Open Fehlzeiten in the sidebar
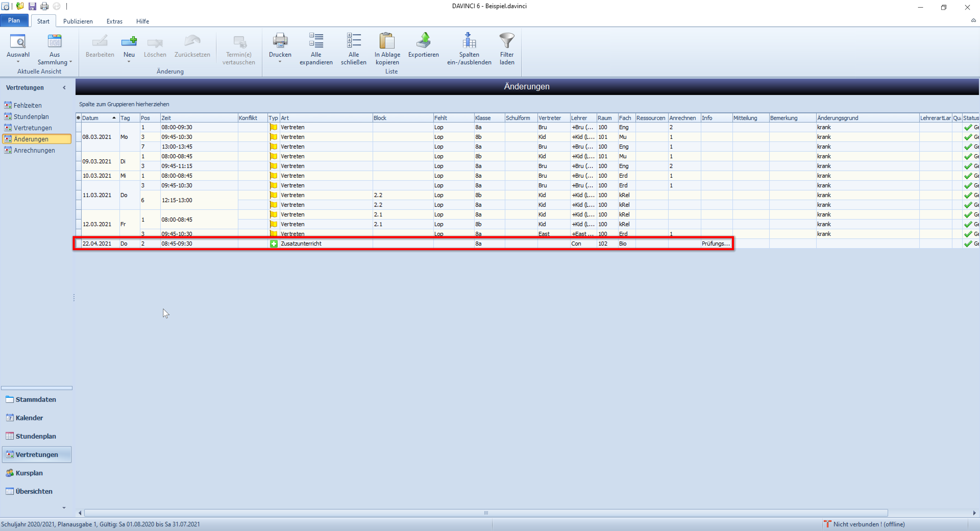 click(x=27, y=105)
